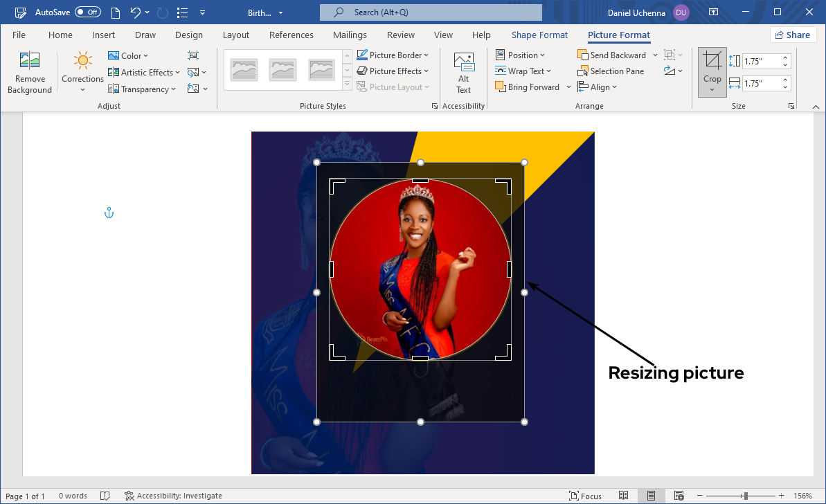The image size is (826, 504).
Task: Enable Focus mode in the status bar
Action: pos(585,496)
